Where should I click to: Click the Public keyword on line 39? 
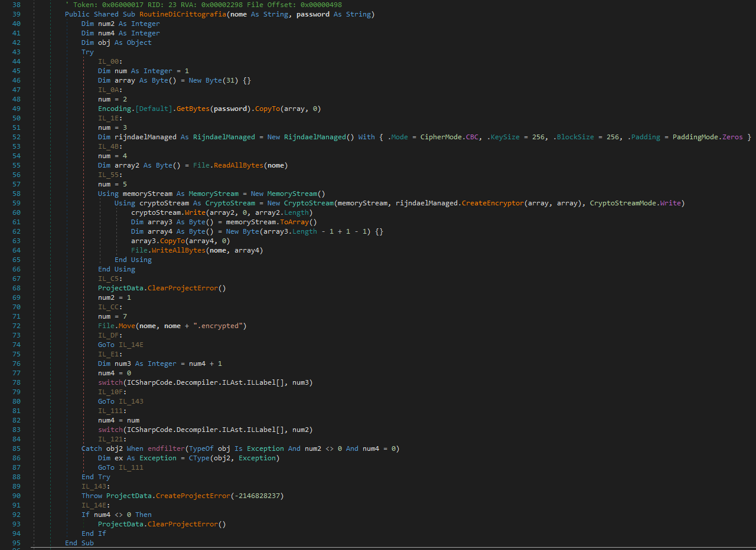(x=77, y=14)
